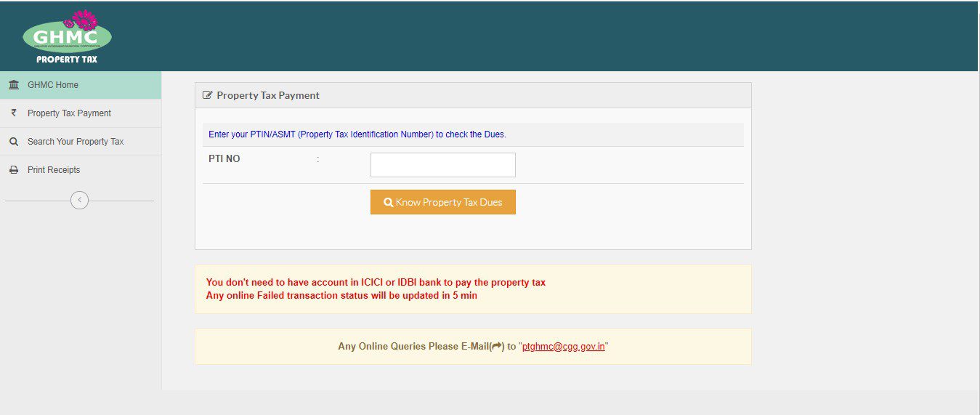
Task: Click the edit pencil icon in the panel header
Action: click(x=208, y=95)
